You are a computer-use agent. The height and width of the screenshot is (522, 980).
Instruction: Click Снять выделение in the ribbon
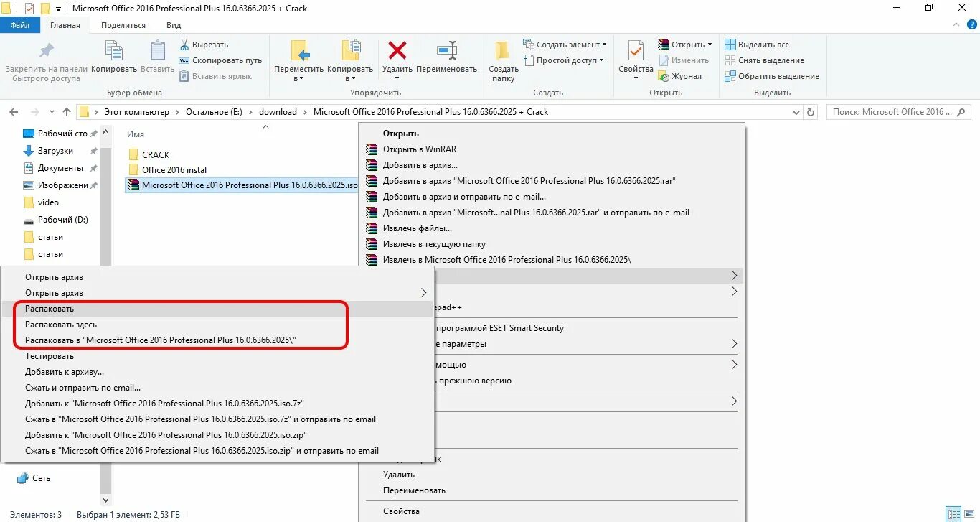pos(764,60)
